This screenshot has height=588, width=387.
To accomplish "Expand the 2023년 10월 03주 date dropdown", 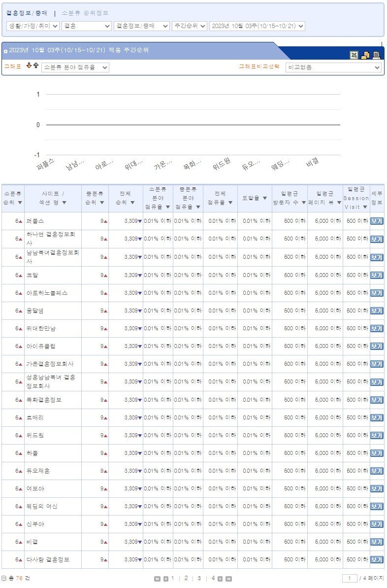I will pyautogui.click(x=257, y=26).
